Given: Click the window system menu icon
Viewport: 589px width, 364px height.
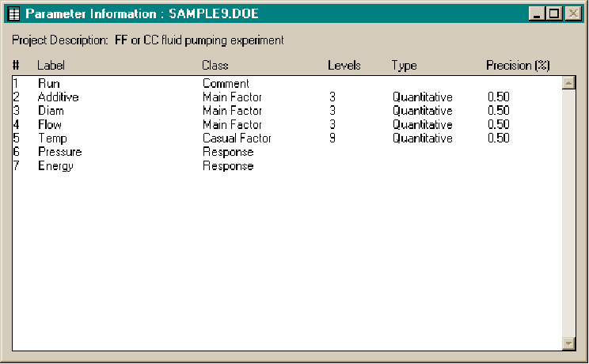Looking at the screenshot, I should tap(14, 14).
